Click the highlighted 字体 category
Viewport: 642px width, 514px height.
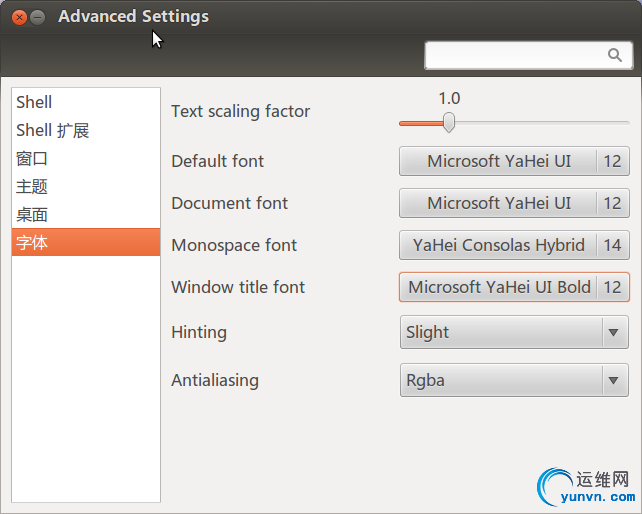(x=32, y=242)
